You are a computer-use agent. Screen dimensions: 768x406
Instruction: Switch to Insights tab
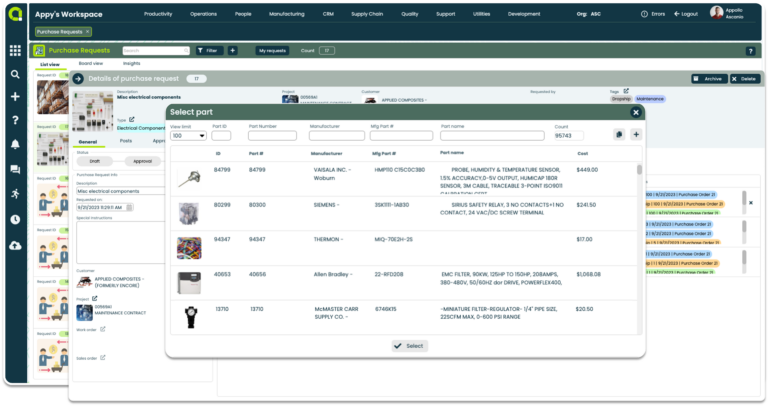(x=131, y=64)
